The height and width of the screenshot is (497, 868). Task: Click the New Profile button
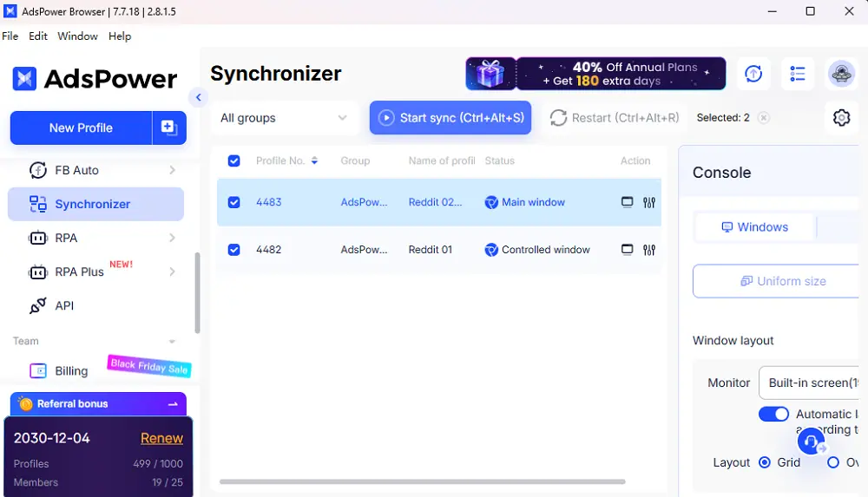pos(81,128)
